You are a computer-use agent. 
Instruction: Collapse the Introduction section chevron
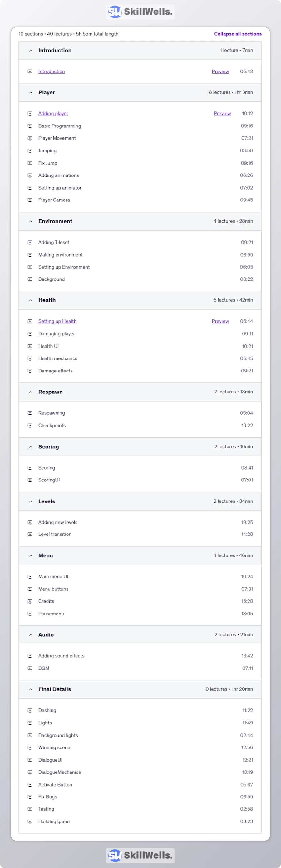(x=31, y=51)
